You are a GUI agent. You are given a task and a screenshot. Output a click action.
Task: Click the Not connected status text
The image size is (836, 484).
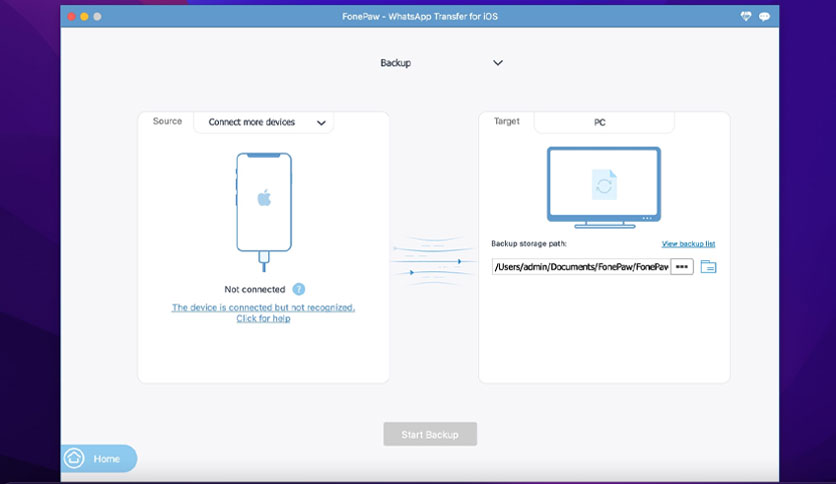(x=255, y=289)
